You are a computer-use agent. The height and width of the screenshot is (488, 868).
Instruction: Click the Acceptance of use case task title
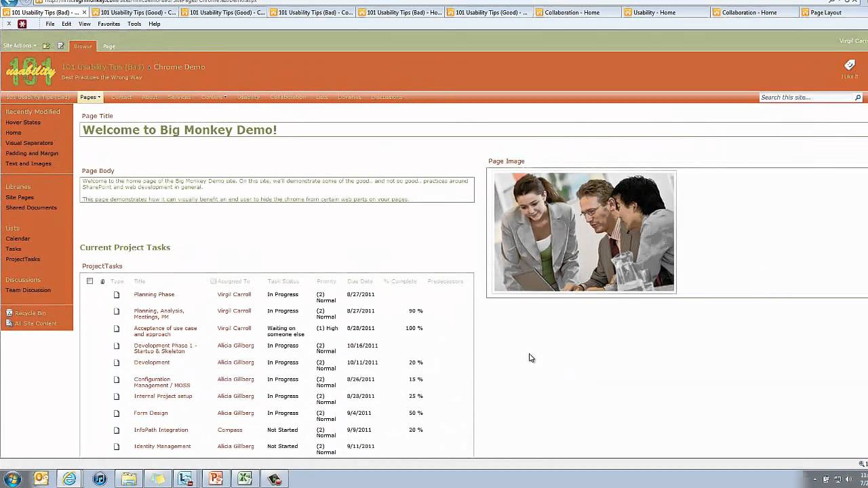pos(165,331)
